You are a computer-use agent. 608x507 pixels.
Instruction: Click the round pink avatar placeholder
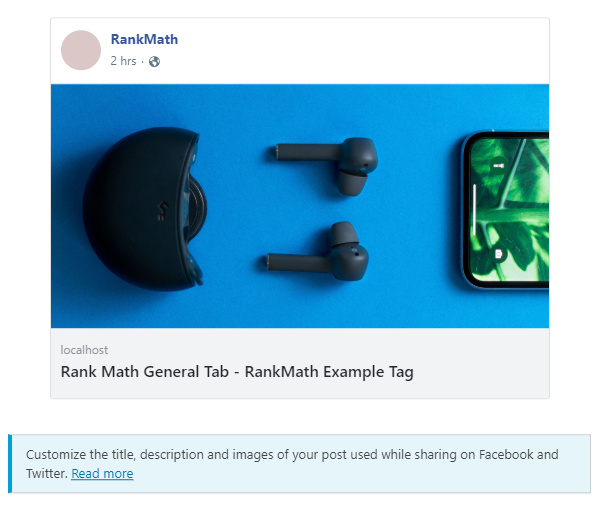click(x=81, y=50)
